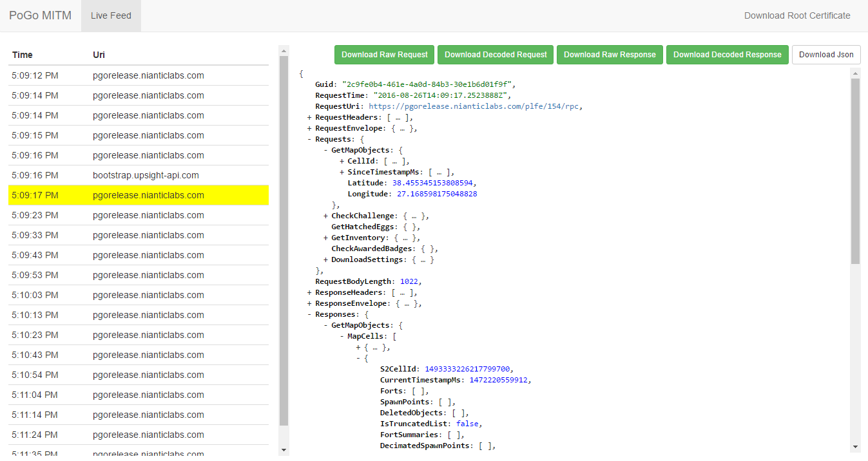
Task: Select the 5:09:33 PM request row
Action: tap(139, 235)
